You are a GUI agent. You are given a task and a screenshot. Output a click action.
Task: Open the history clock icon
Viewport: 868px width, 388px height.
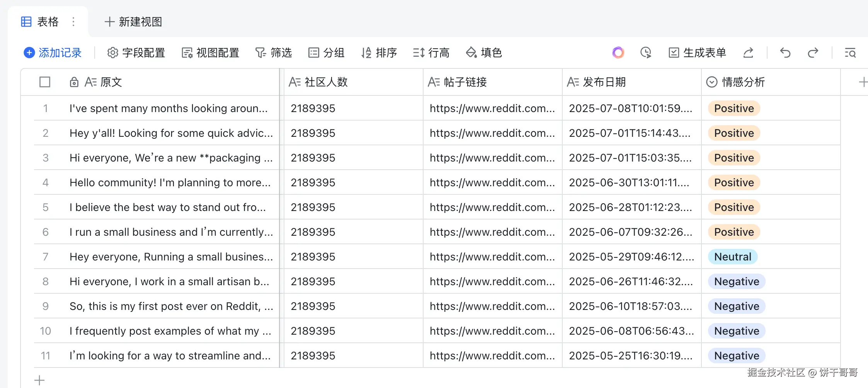(646, 53)
